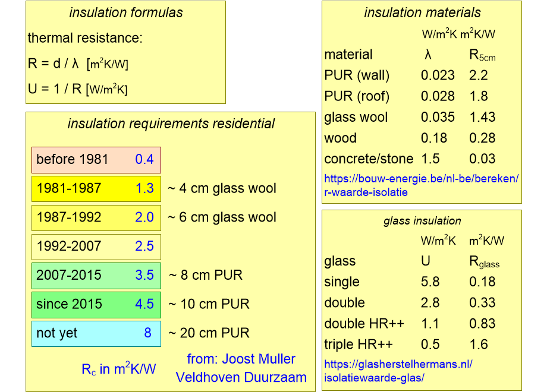Click the 'wood' material name
The width and height of the screenshot is (547, 392).
coord(341,138)
